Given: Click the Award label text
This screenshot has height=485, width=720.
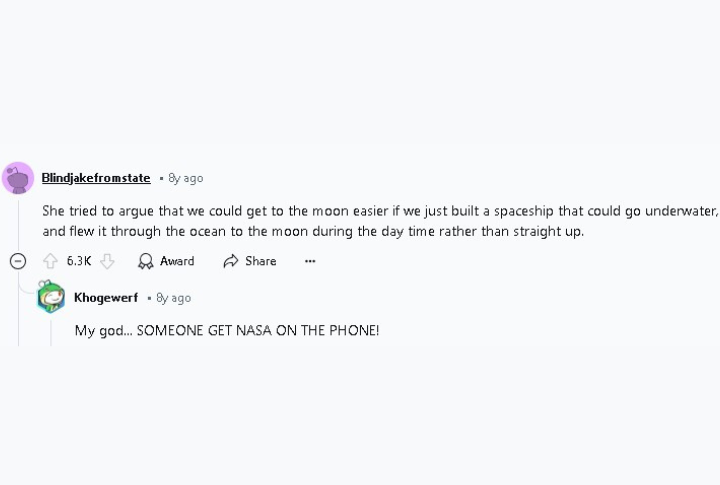Looking at the screenshot, I should [177, 261].
